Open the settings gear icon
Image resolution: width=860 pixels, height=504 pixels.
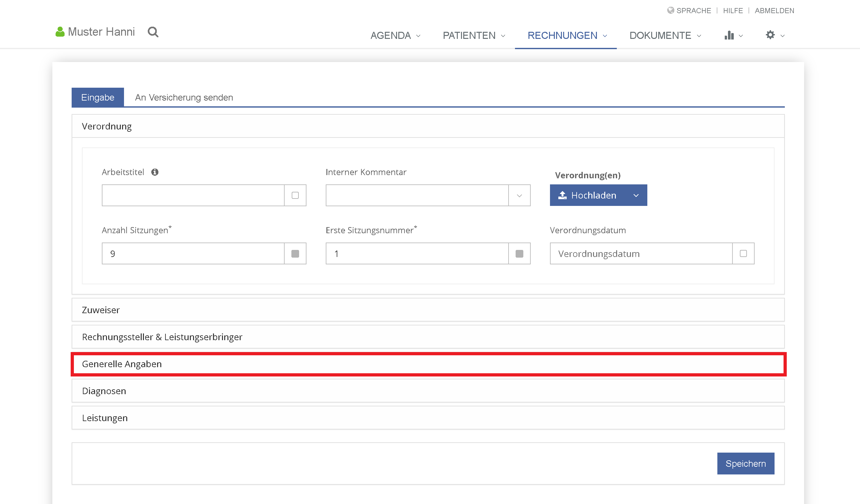tap(770, 35)
